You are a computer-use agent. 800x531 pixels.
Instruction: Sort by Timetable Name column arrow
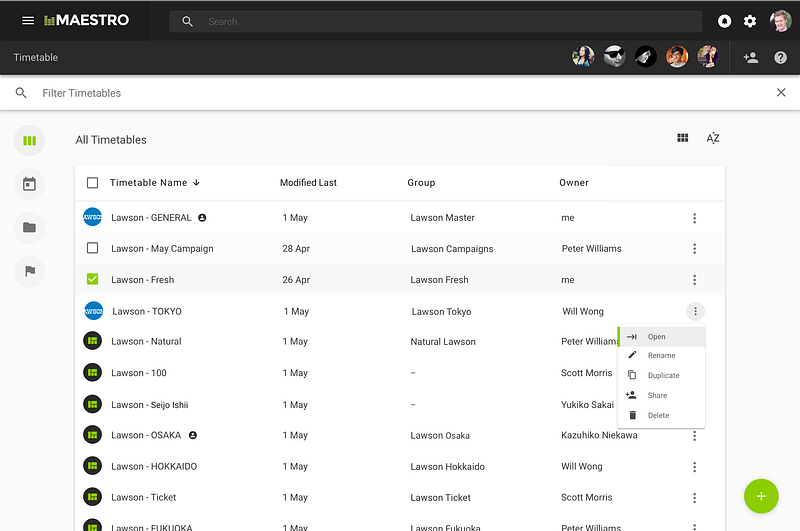click(196, 183)
